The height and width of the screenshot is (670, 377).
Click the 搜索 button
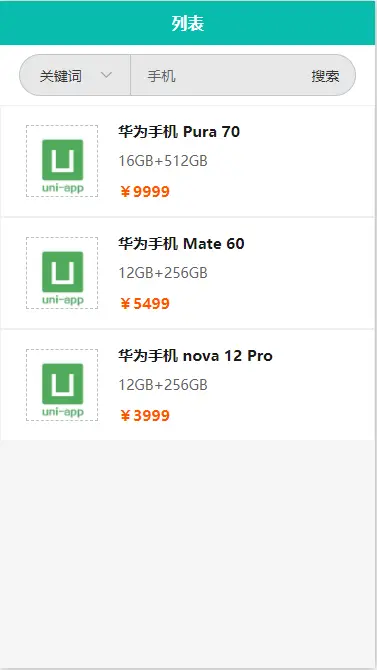pyautogui.click(x=325, y=76)
